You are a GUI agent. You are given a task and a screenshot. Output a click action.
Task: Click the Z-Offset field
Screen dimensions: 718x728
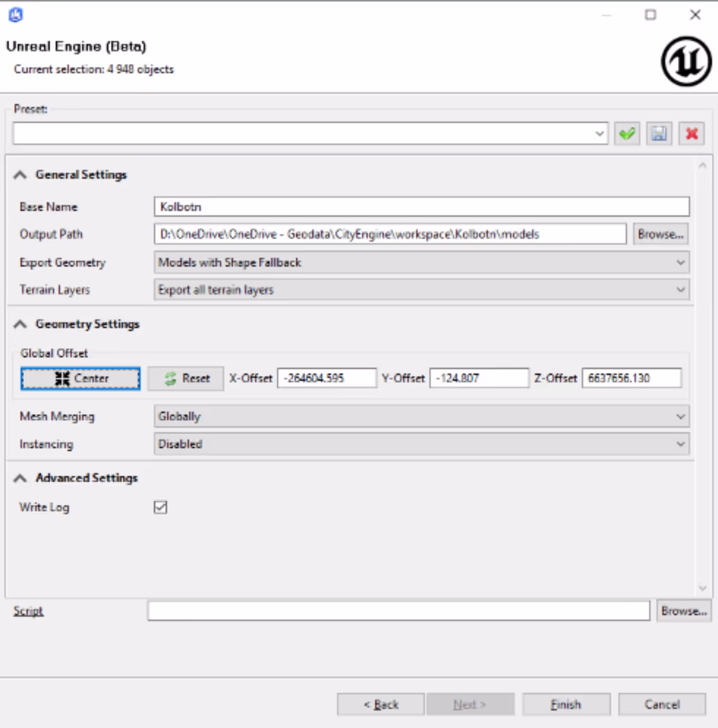coord(632,378)
